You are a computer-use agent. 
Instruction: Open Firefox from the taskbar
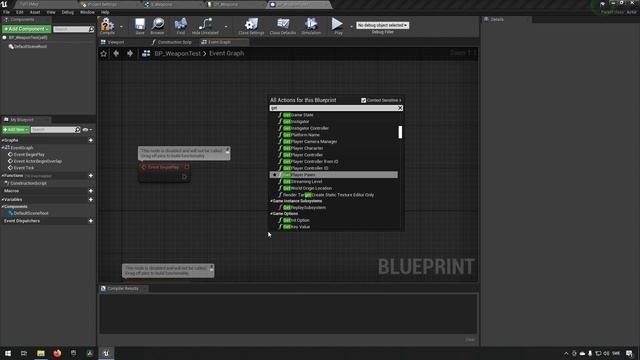tap(57, 353)
